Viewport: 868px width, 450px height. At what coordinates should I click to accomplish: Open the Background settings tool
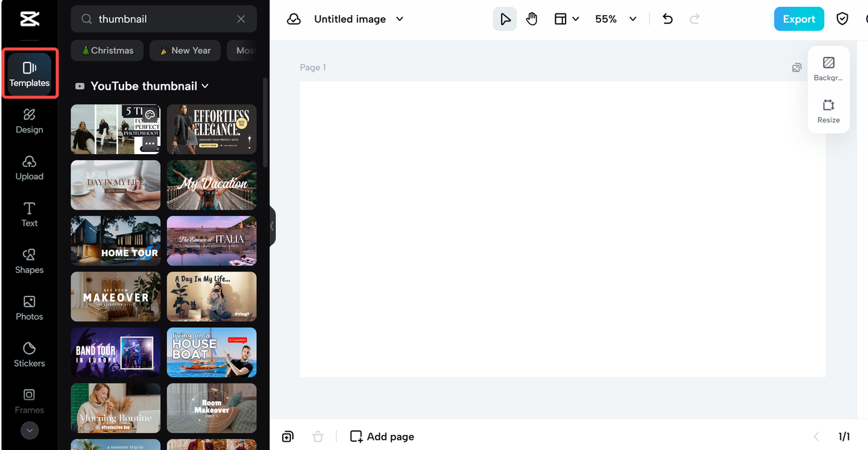pos(828,69)
